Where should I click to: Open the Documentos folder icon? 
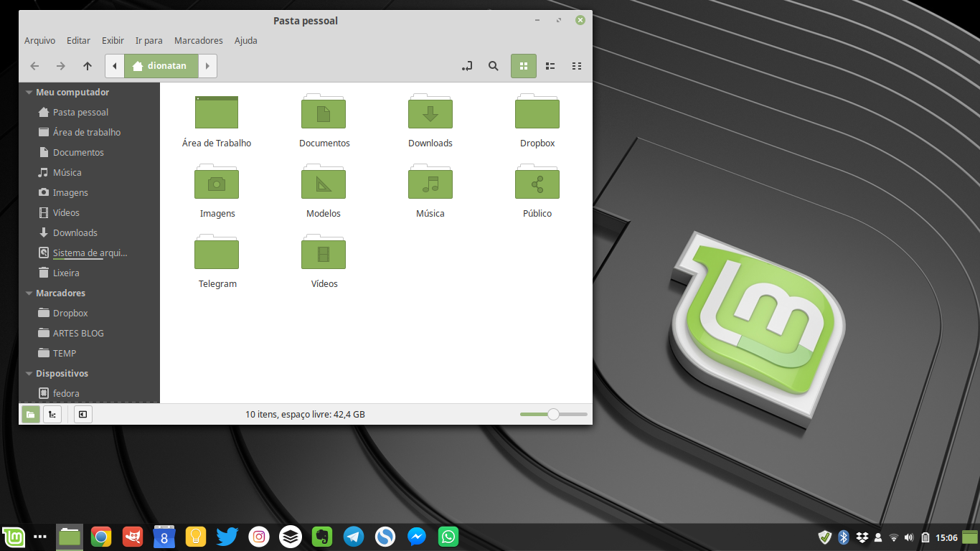[x=324, y=113]
